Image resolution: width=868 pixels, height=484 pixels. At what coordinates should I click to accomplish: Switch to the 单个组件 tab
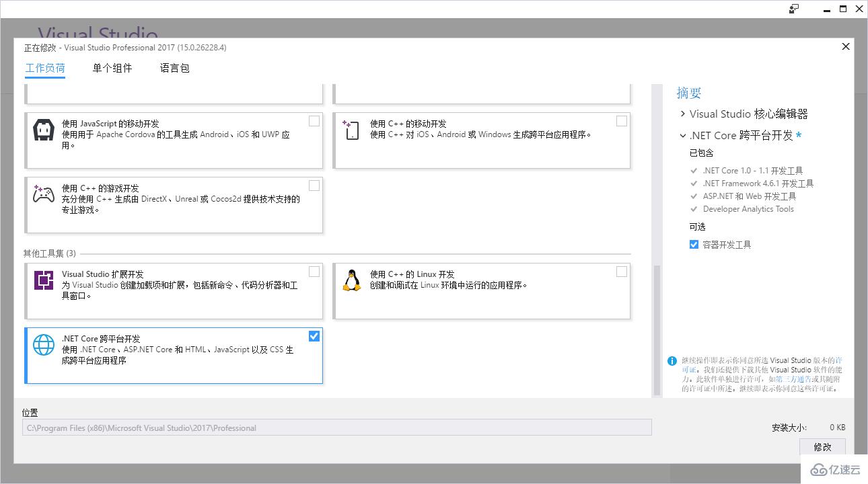click(x=112, y=68)
